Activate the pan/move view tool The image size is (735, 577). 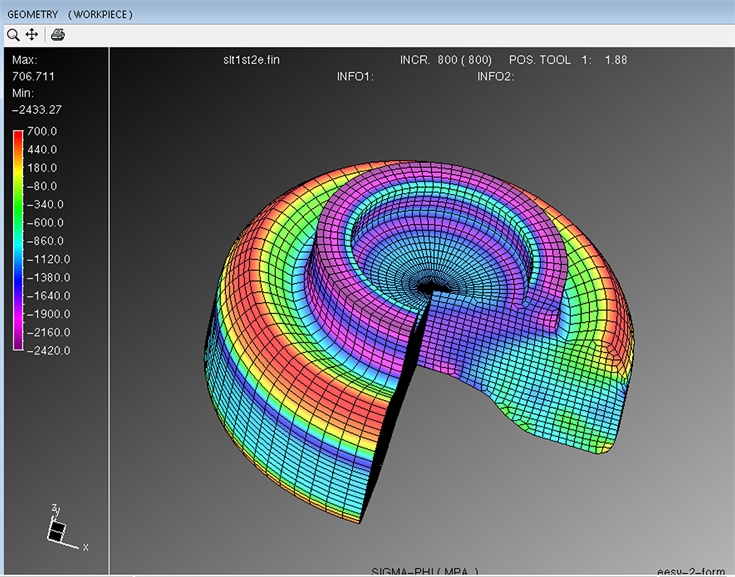[x=32, y=35]
